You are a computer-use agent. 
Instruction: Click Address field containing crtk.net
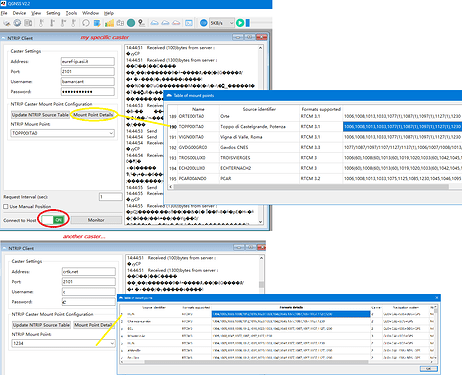click(x=89, y=272)
